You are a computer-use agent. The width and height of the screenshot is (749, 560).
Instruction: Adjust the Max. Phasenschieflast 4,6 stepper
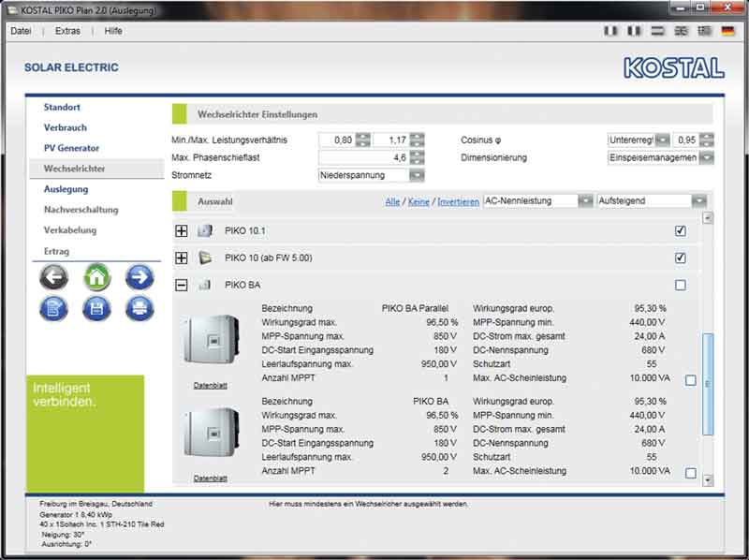[x=417, y=157]
